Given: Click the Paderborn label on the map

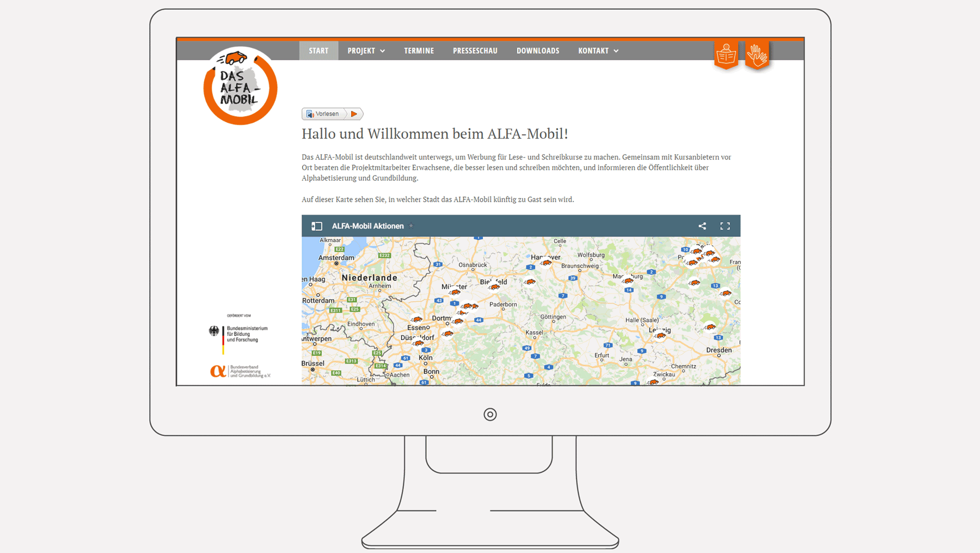Looking at the screenshot, I should pyautogui.click(x=503, y=305).
